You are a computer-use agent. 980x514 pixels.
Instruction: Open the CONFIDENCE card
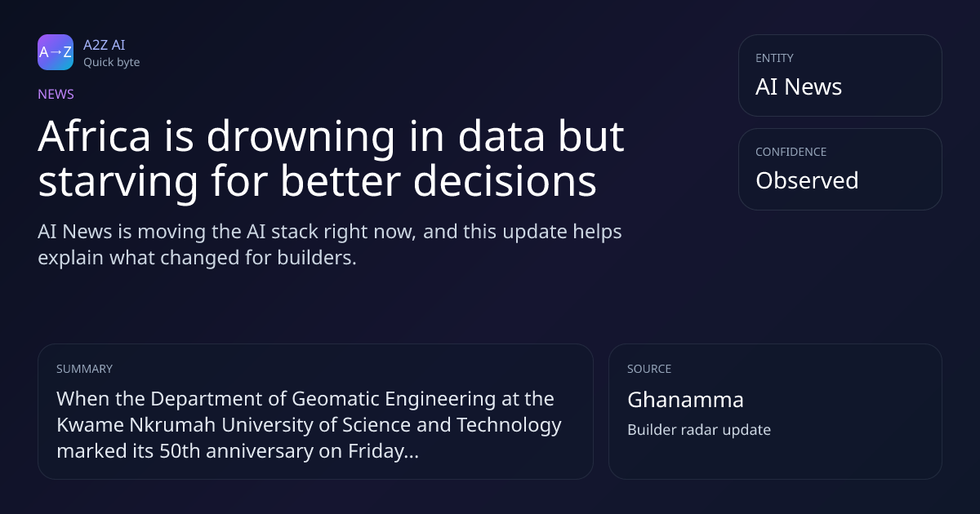tap(840, 169)
